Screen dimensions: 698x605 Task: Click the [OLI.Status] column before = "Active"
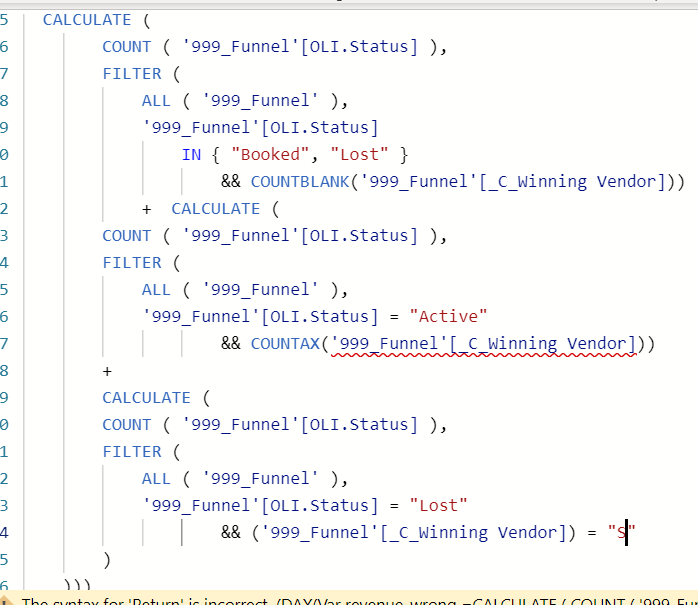tap(319, 317)
